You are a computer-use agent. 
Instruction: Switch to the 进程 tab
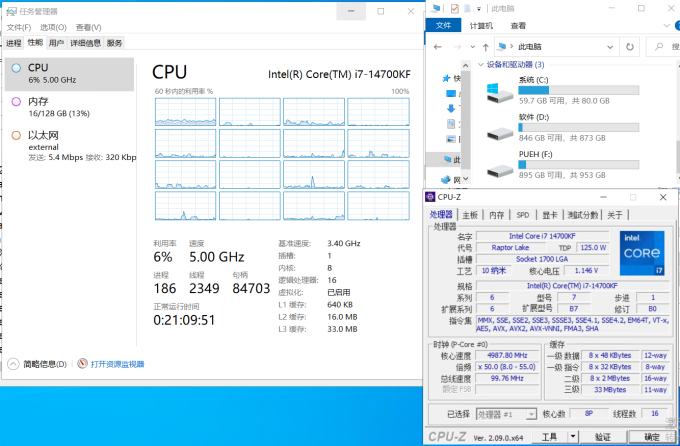tap(13, 43)
